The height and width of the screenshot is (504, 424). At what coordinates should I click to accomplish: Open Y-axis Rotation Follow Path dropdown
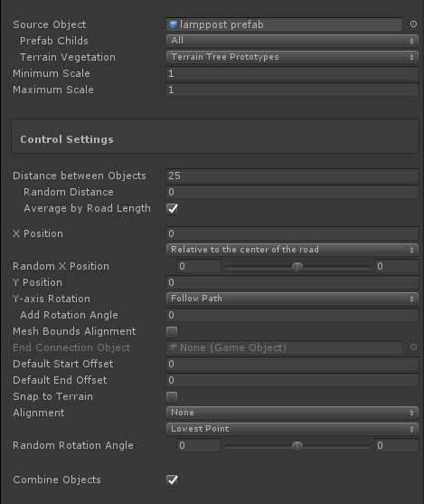(292, 299)
